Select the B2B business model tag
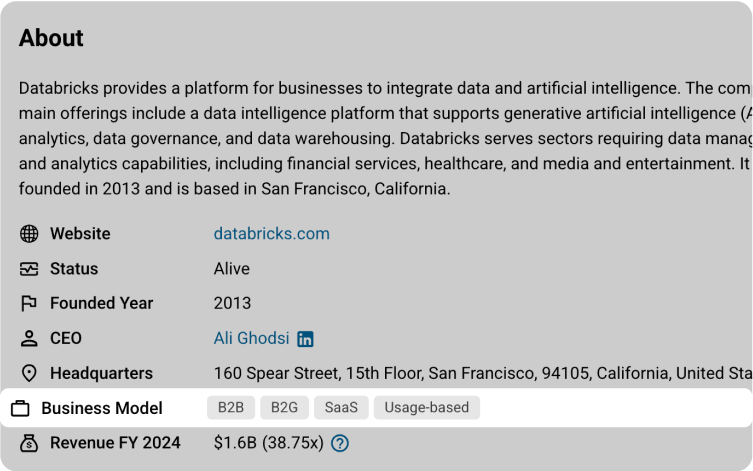Viewport: 753px width, 471px height. click(230, 408)
